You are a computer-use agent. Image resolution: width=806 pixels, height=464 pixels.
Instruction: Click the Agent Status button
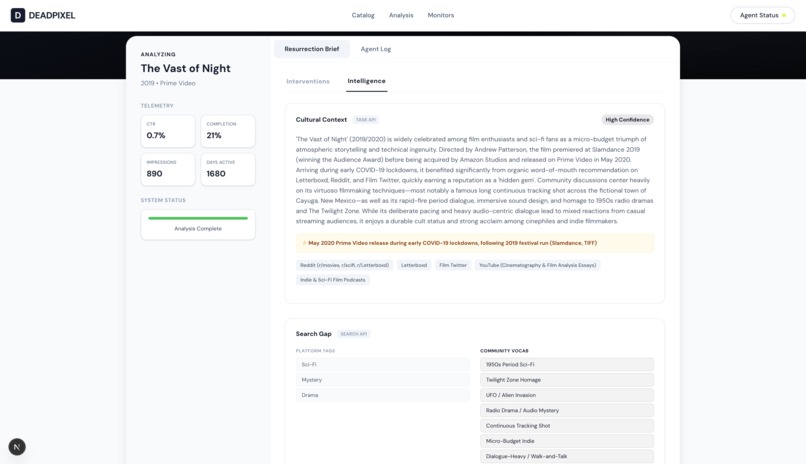[x=762, y=15]
